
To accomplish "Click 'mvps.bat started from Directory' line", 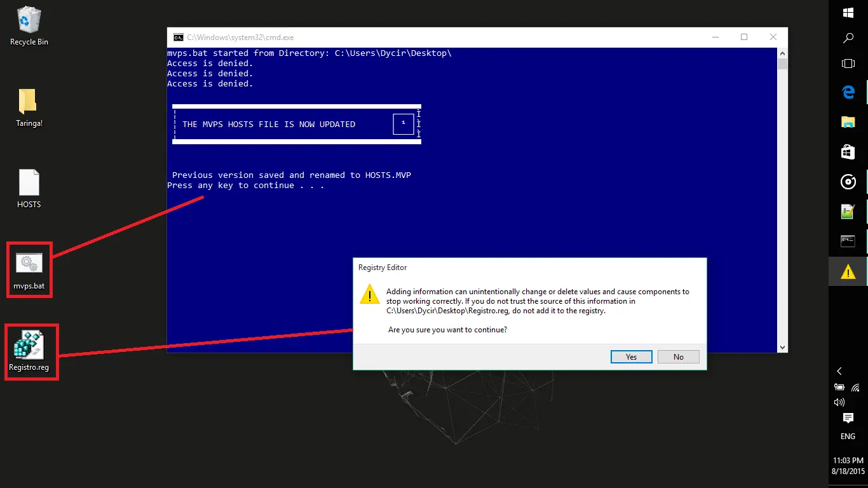I will point(309,53).
